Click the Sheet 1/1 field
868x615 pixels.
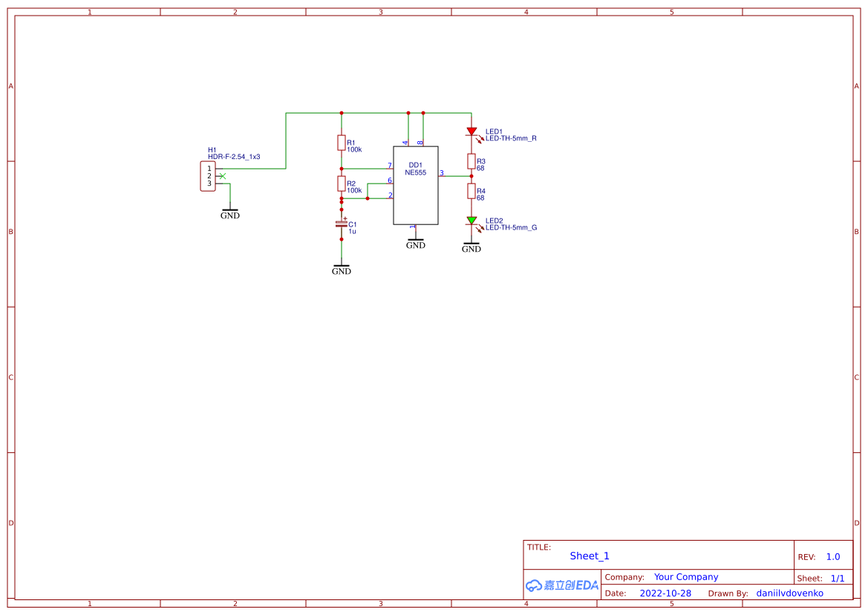coord(838,578)
